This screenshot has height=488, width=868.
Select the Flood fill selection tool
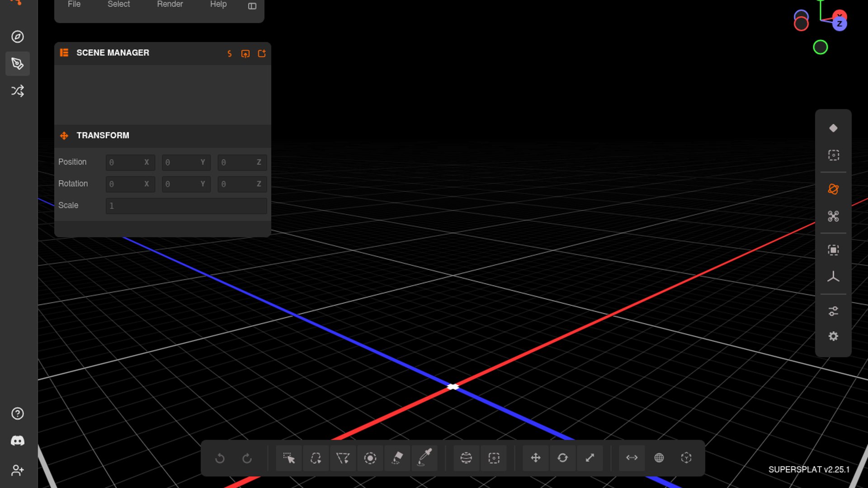[x=397, y=458]
